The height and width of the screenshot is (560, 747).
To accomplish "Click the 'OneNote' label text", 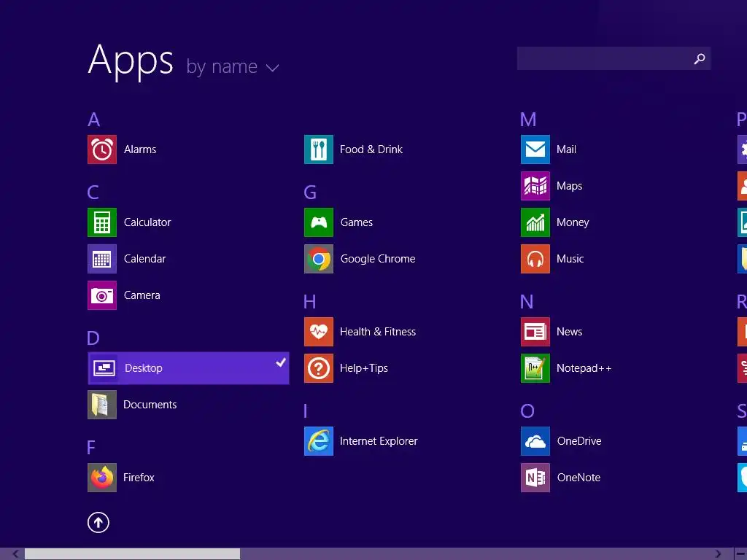I will (578, 478).
